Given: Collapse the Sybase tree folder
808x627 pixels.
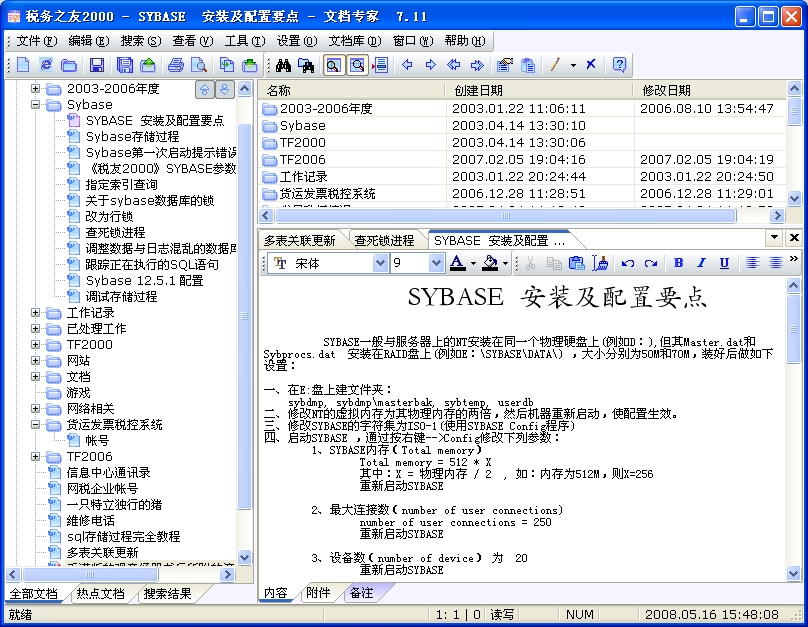Looking at the screenshot, I should pos(35,105).
